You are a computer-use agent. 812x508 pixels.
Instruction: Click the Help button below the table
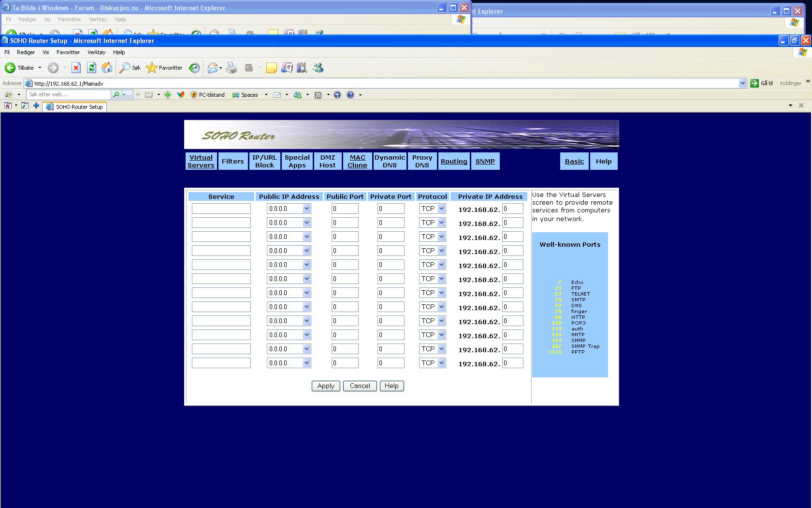(391, 386)
